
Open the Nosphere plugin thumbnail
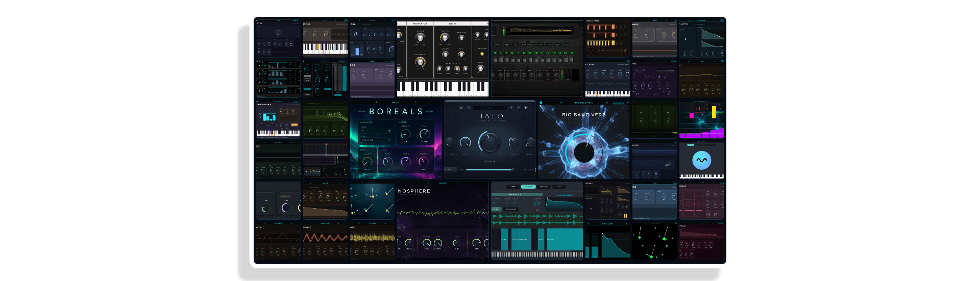point(443,221)
